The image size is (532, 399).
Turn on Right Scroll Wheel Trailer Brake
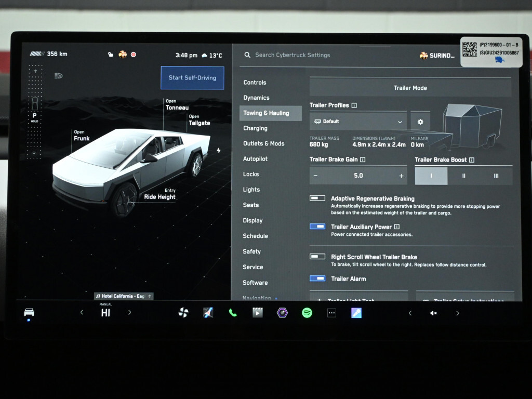(317, 257)
